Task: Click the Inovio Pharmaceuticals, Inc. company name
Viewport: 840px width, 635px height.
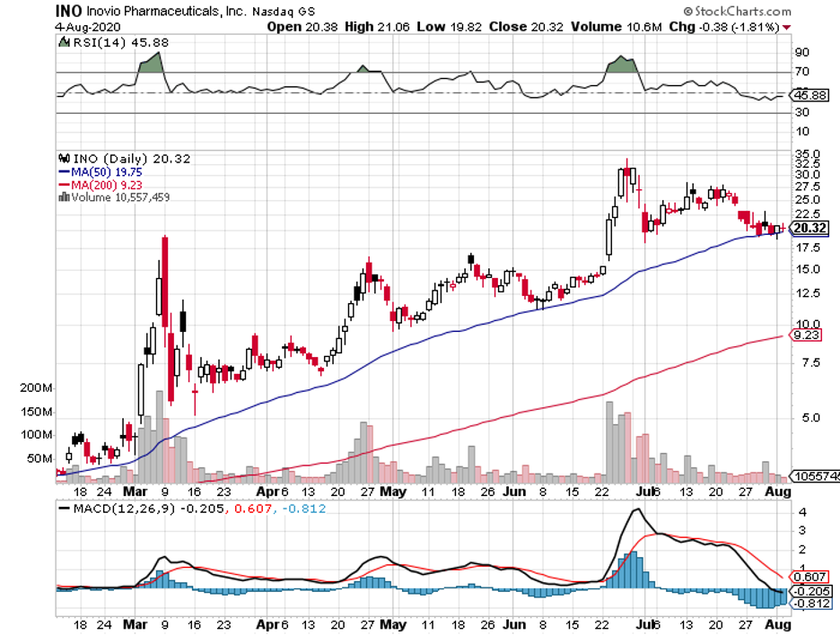Action: coord(167,12)
